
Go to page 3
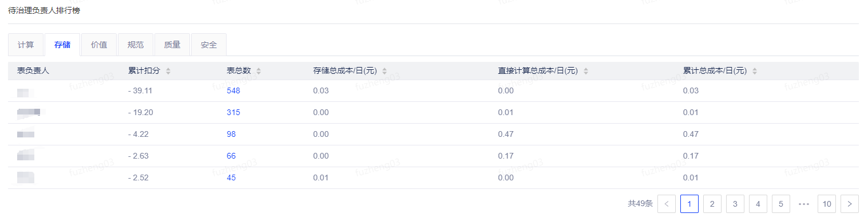[x=735, y=203]
